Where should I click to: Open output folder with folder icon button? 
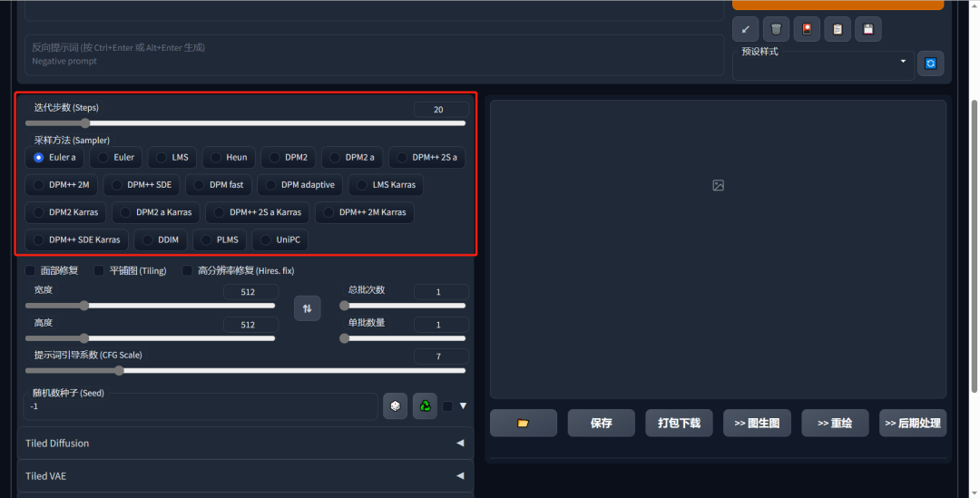524,423
